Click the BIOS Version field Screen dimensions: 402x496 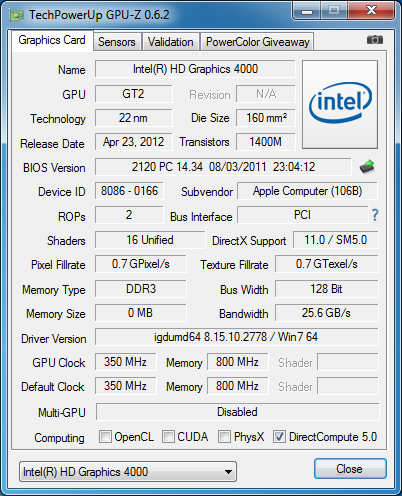pyautogui.click(x=223, y=167)
